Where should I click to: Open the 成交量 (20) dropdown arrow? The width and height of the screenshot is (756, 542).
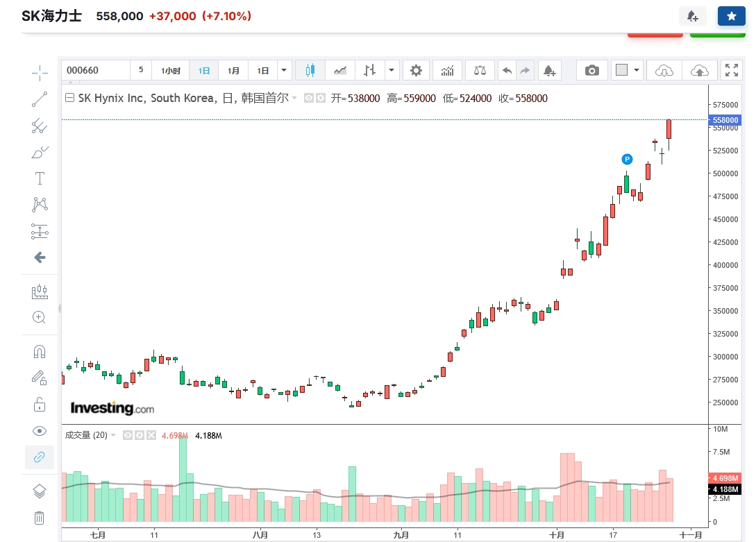point(113,435)
